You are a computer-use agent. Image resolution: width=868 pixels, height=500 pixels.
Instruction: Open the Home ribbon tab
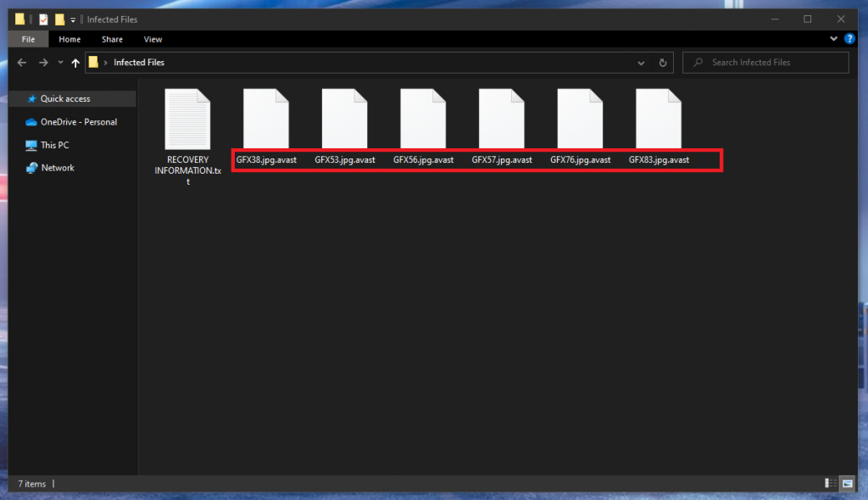[x=70, y=39]
